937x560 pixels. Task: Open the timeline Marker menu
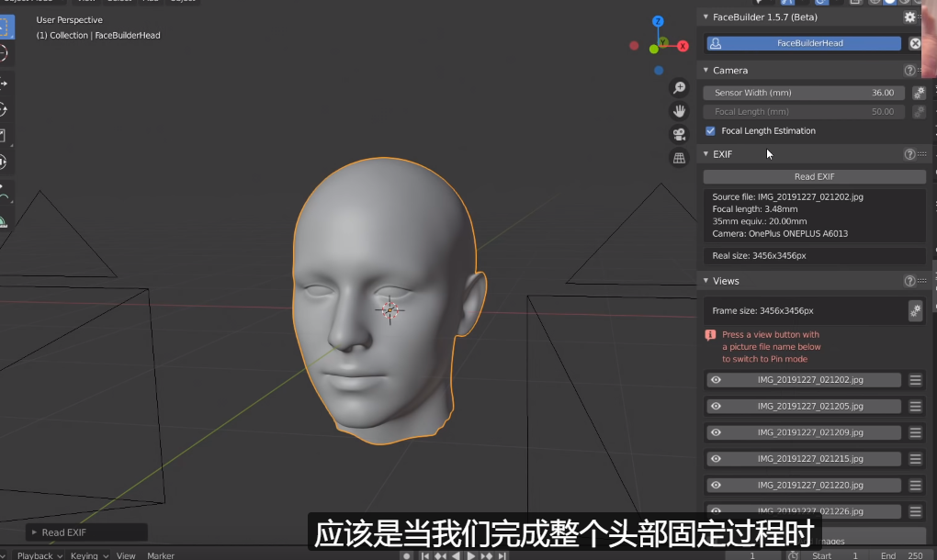point(161,555)
